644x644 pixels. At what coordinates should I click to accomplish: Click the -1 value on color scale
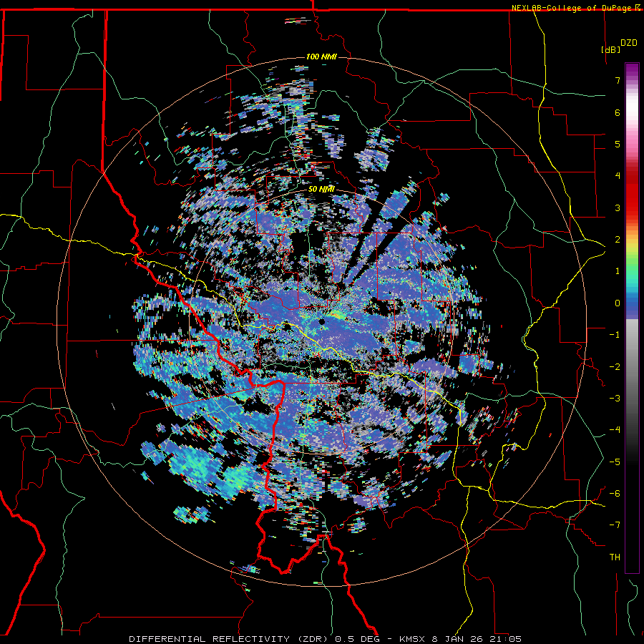point(615,335)
